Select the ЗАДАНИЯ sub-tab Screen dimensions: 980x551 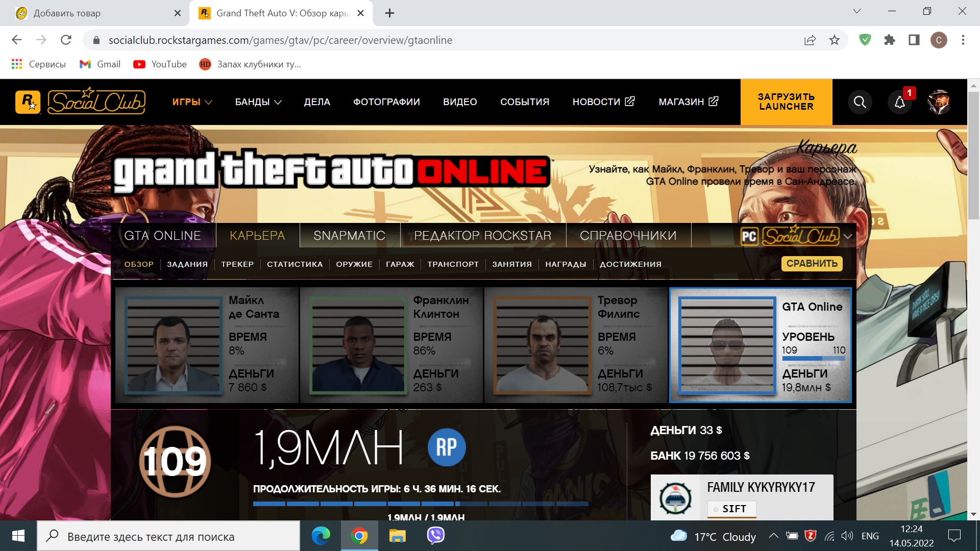[x=187, y=264]
